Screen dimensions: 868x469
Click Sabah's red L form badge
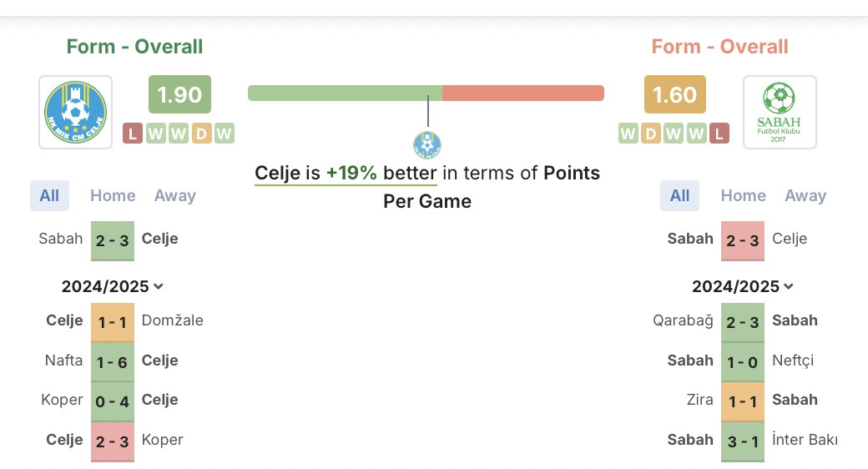(x=719, y=134)
